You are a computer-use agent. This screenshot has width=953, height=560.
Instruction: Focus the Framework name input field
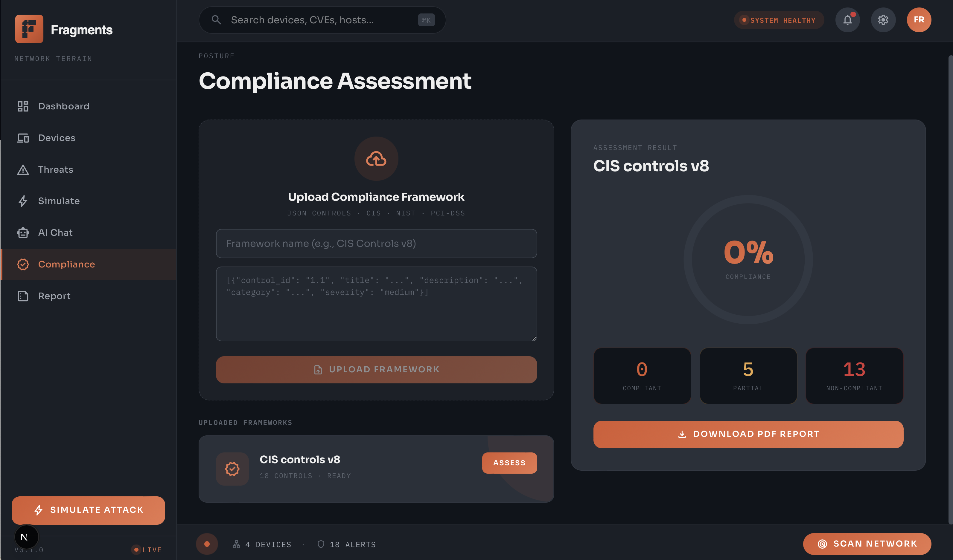pos(376,244)
